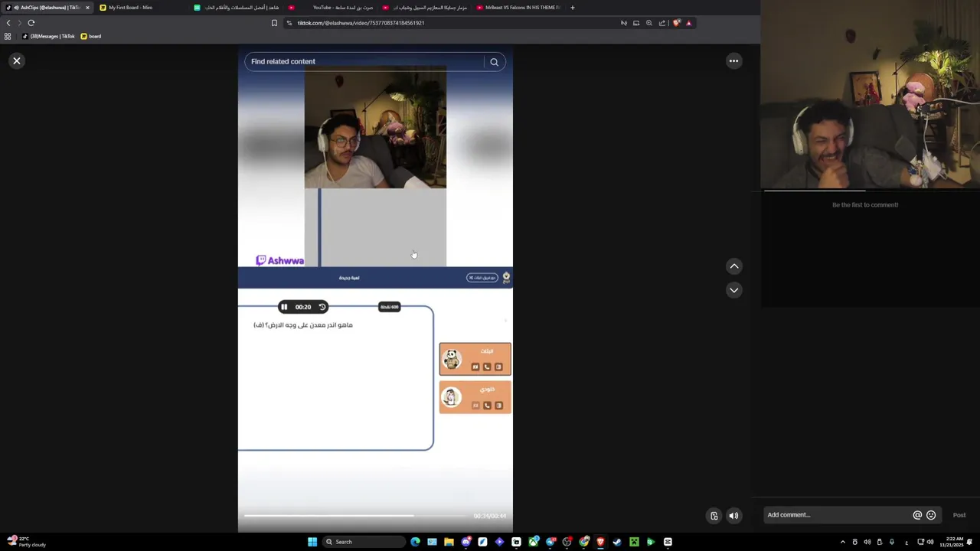The height and width of the screenshot is (551, 980).
Task: Toggle the floating player button beside volume
Action: 714,516
